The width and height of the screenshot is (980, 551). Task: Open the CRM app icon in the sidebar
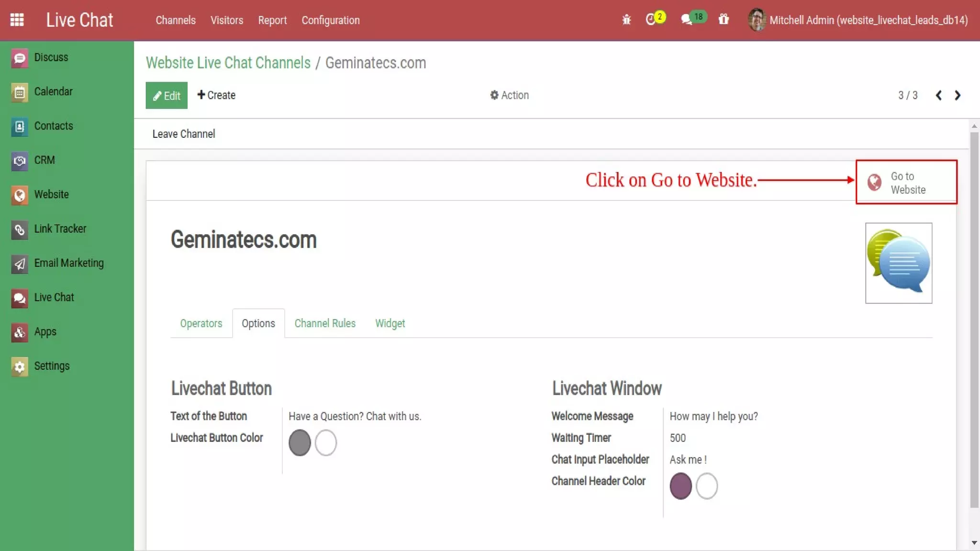click(x=20, y=161)
